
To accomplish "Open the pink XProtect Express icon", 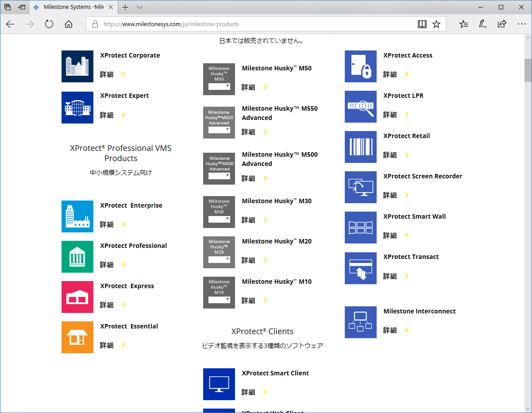I will click(x=77, y=297).
